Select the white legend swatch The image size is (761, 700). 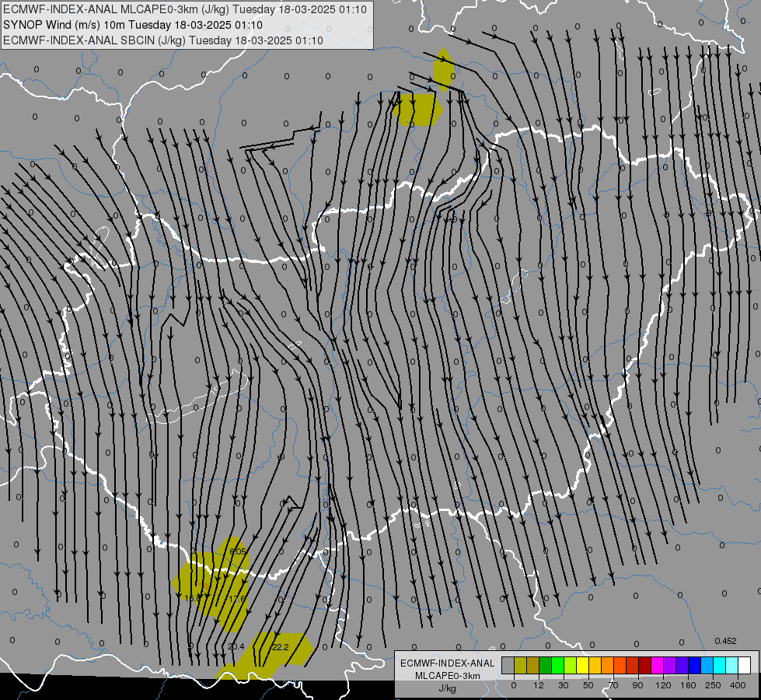745,665
